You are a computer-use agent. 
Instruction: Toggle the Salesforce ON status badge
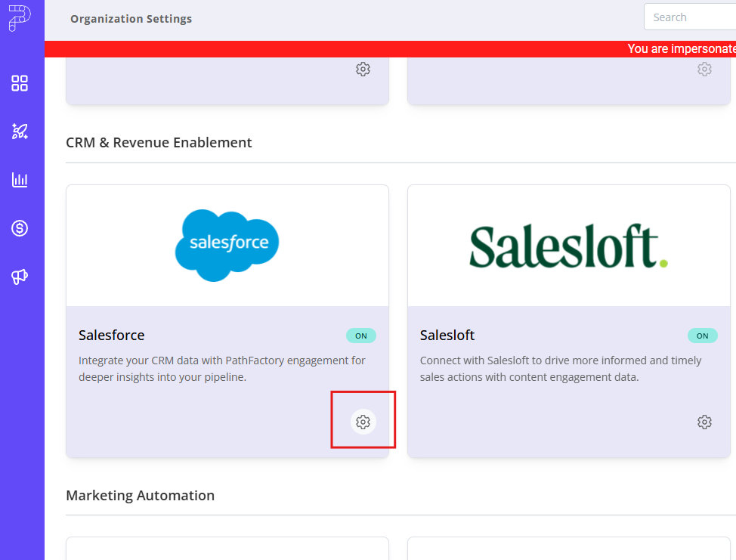tap(361, 336)
